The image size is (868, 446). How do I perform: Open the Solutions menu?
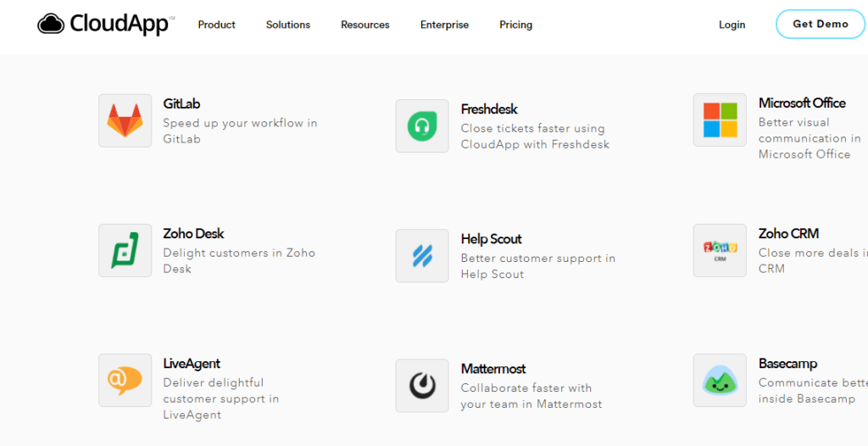pyautogui.click(x=288, y=25)
